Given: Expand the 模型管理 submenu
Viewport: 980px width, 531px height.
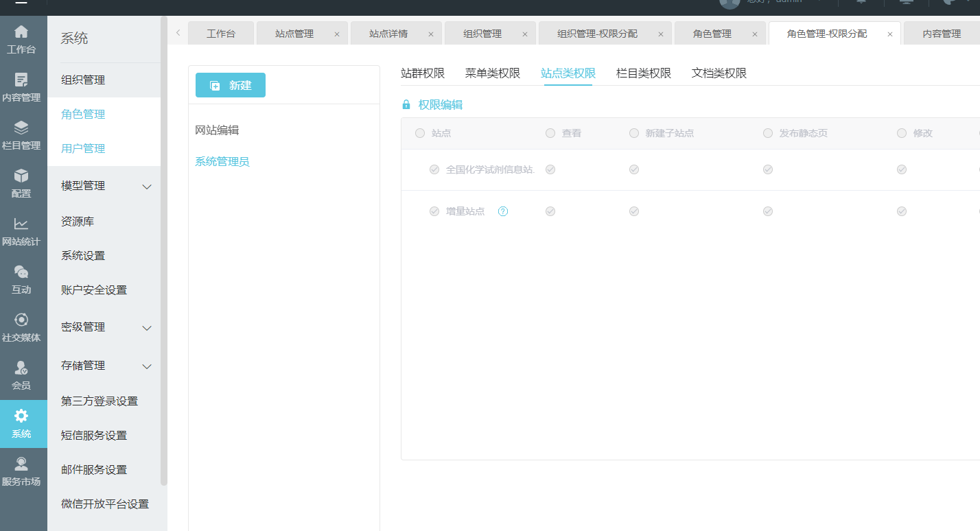Looking at the screenshot, I should click(147, 187).
